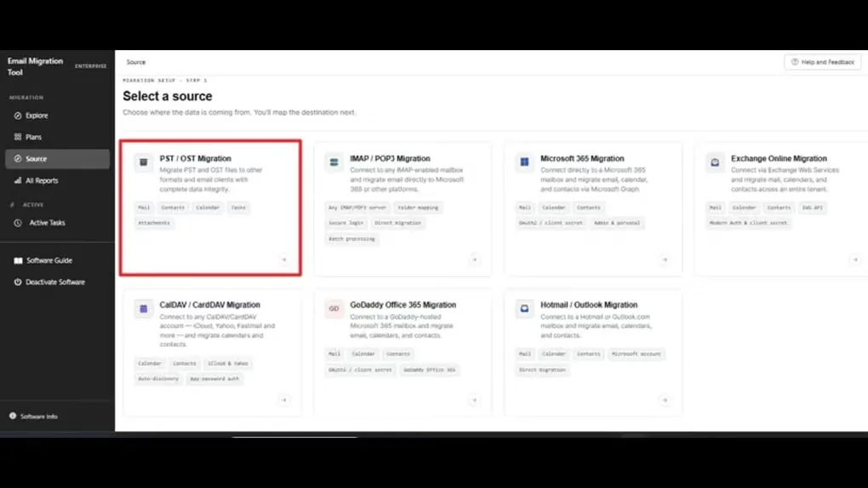Select the Hotmail / Outlook Migration title

pos(588,305)
